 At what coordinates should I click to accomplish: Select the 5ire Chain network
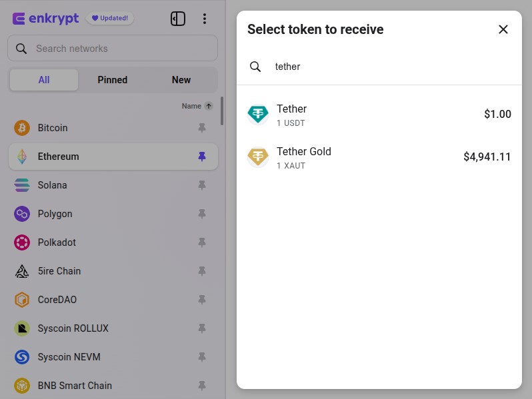(x=113, y=271)
